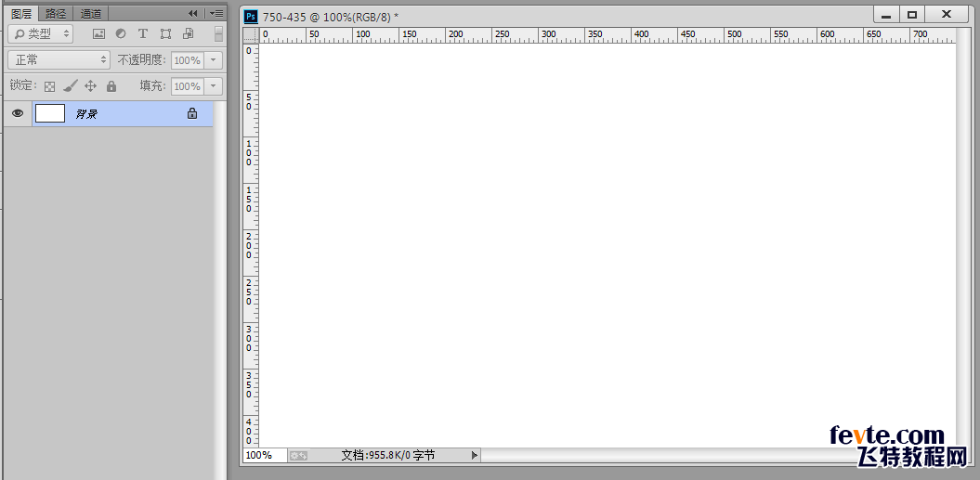980x480 pixels.
Task: Hide the 背景 layer with eye icon
Action: pos(18,113)
